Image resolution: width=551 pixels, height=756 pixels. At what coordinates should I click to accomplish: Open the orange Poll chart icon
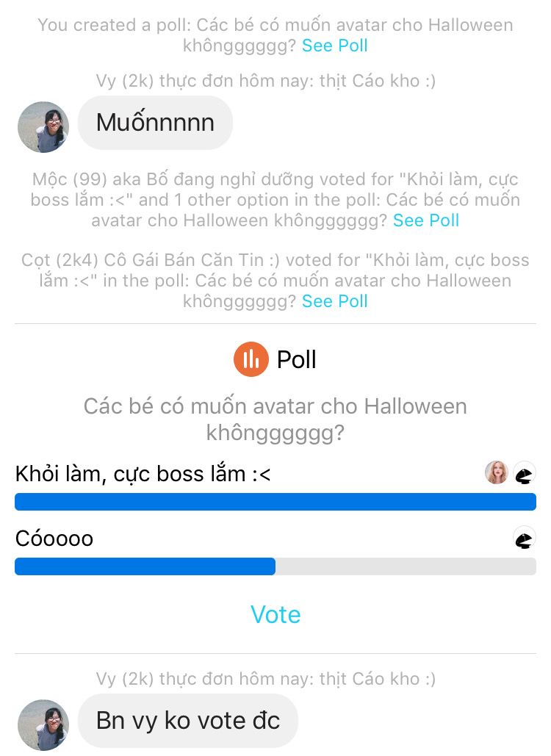click(251, 359)
